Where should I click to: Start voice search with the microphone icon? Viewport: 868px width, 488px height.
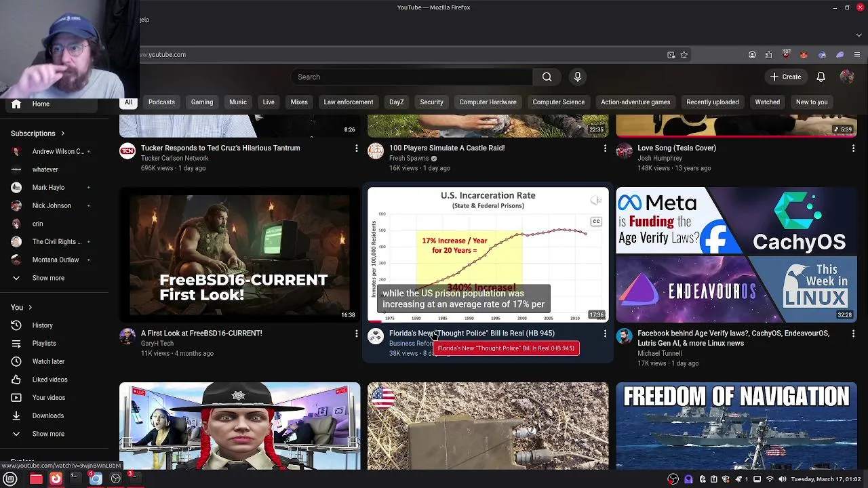point(578,77)
